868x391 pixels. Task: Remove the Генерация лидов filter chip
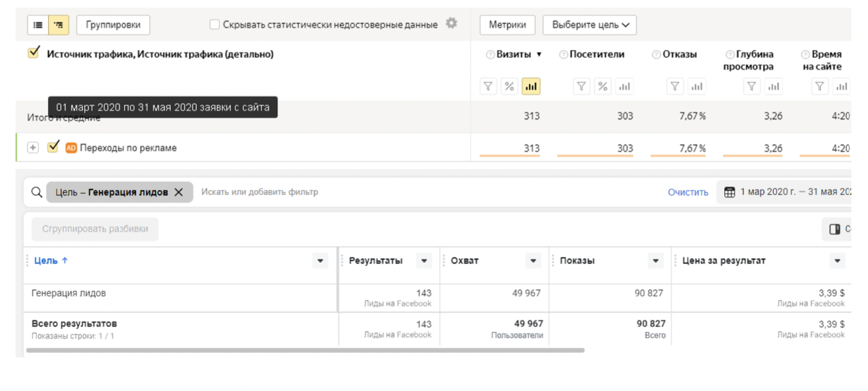click(179, 192)
